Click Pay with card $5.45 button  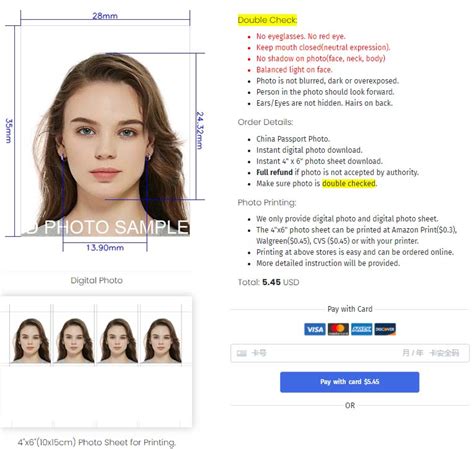[x=350, y=382]
